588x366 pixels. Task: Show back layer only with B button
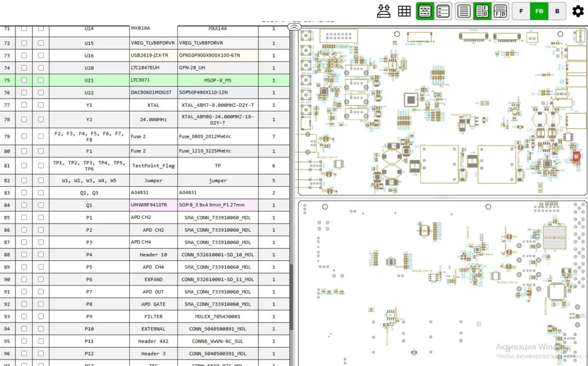point(557,11)
